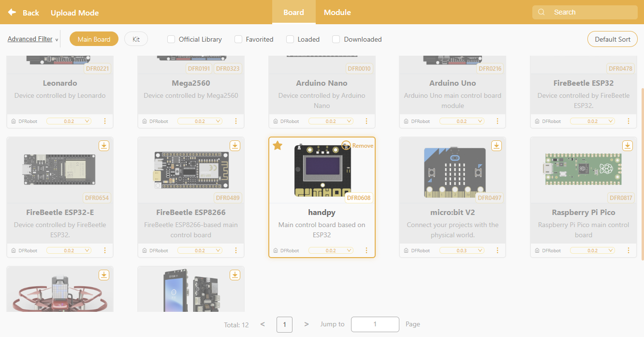
Task: Click the vertical scrollbar of board list
Action: click(642, 174)
